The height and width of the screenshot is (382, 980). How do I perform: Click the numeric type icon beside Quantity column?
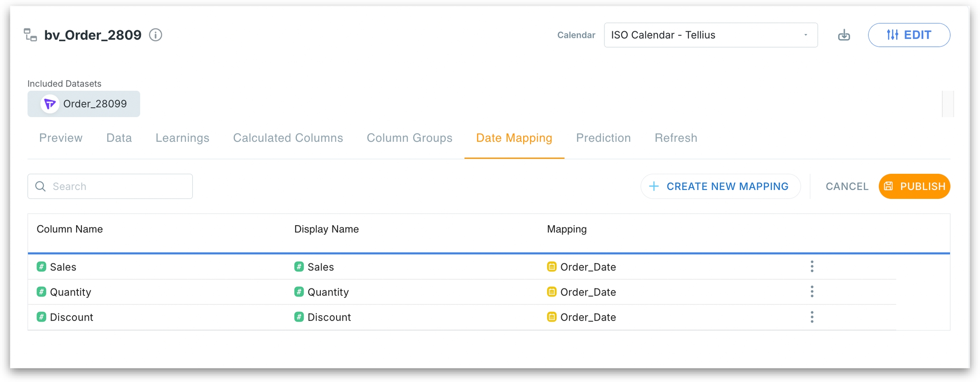coord(41,292)
